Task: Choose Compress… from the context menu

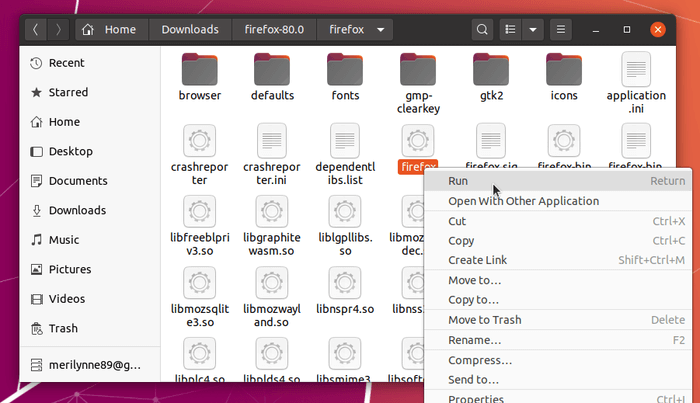Action: pos(558,360)
